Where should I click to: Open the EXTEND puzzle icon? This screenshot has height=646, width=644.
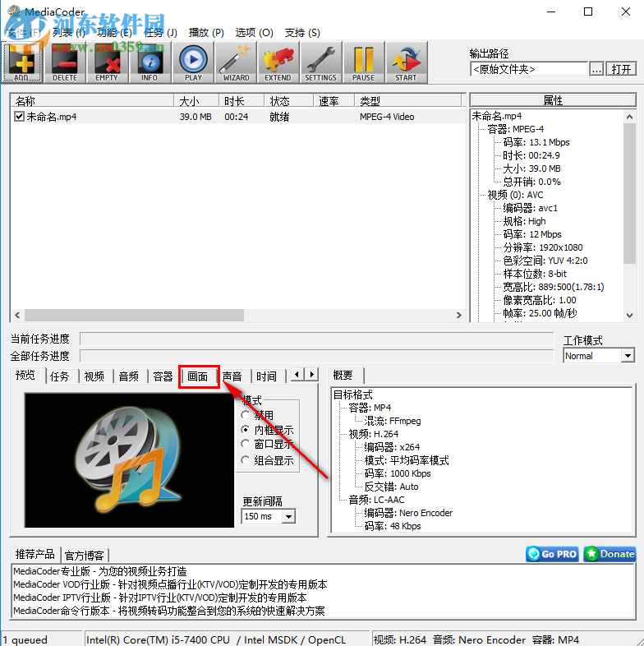tap(278, 62)
